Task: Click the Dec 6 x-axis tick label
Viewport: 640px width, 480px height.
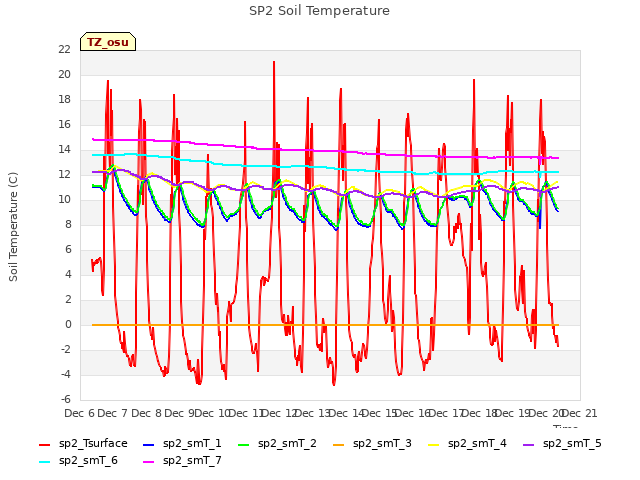Action: tap(80, 413)
